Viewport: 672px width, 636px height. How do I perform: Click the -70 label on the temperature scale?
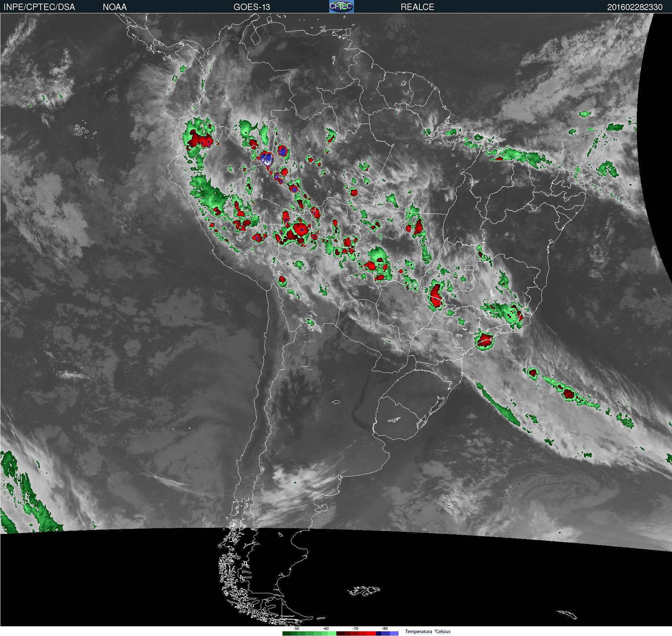355,628
